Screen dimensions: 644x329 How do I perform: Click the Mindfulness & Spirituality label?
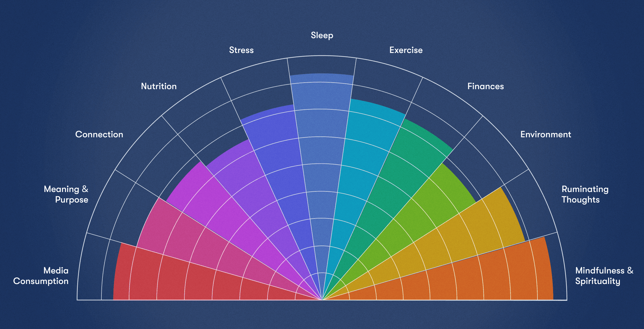click(604, 276)
